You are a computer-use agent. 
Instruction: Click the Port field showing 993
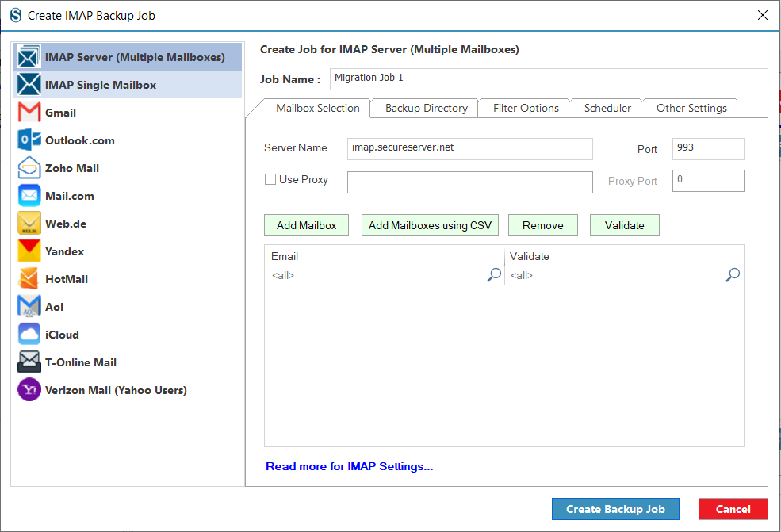coord(708,148)
